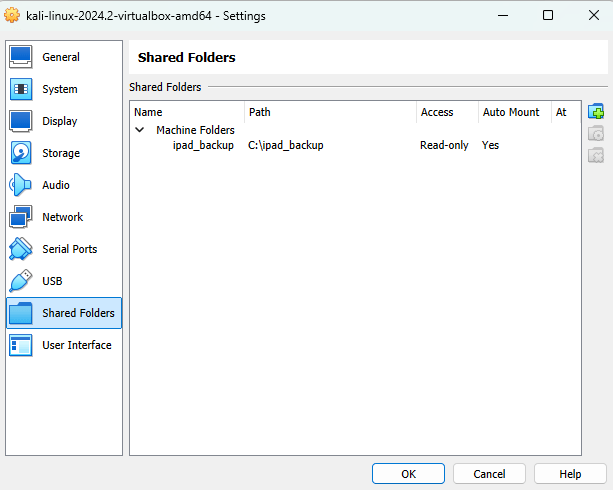Image resolution: width=613 pixels, height=490 pixels.
Task: Select the USB settings category
Action: pyautogui.click(x=53, y=281)
